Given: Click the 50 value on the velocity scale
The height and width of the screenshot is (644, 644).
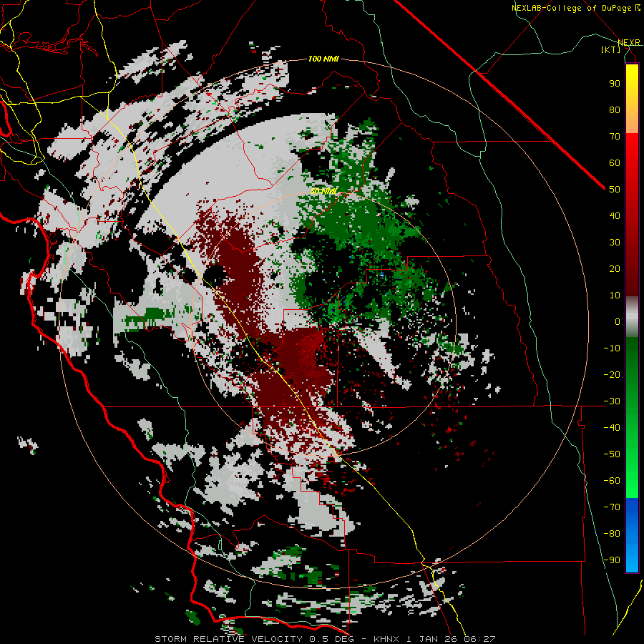Looking at the screenshot, I should (x=615, y=190).
